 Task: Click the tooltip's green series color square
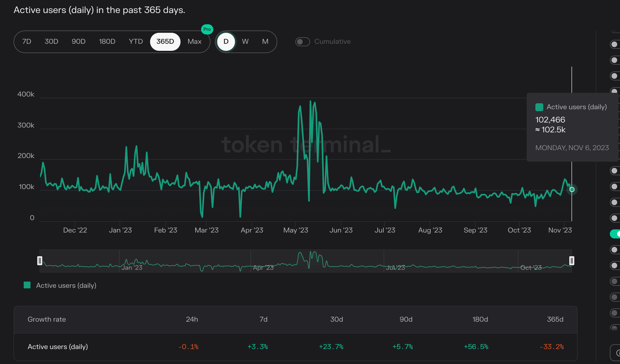tap(539, 107)
